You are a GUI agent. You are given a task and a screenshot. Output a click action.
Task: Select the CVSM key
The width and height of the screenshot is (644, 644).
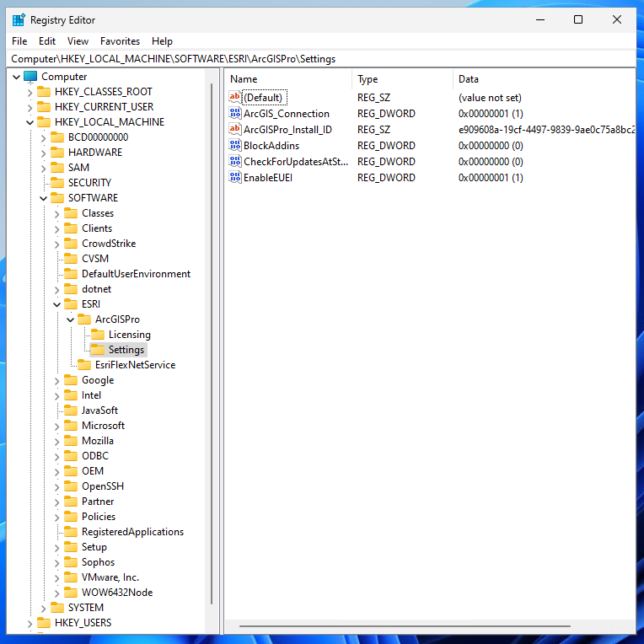(95, 259)
